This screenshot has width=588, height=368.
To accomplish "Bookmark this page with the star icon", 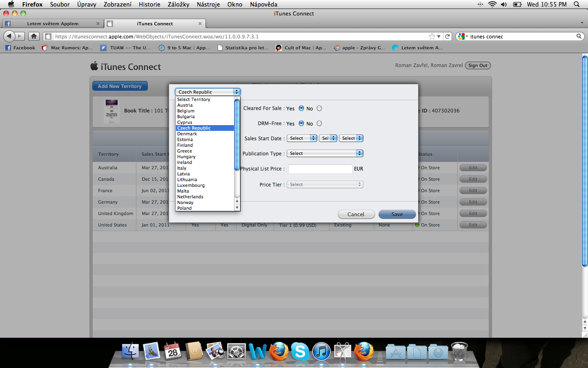I will coord(432,36).
